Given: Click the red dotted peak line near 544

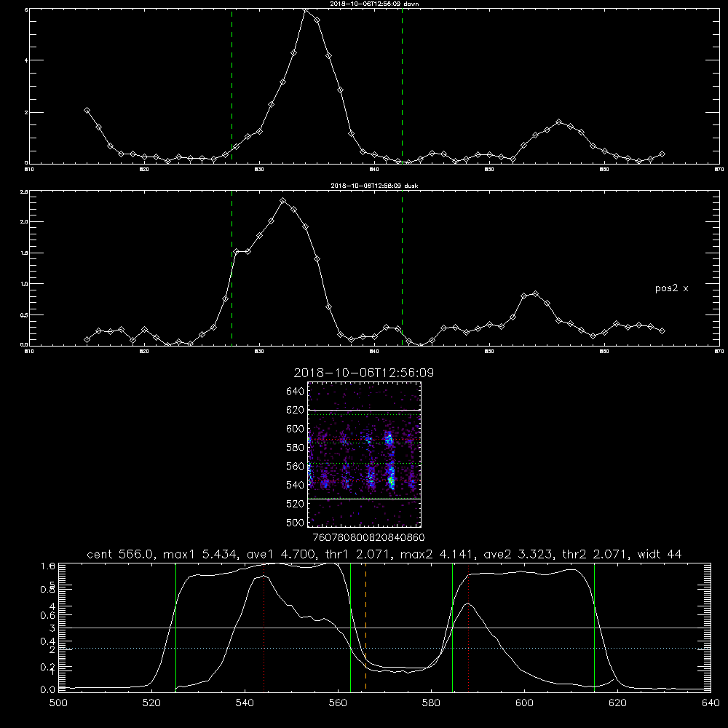Looking at the screenshot, I should (264, 627).
